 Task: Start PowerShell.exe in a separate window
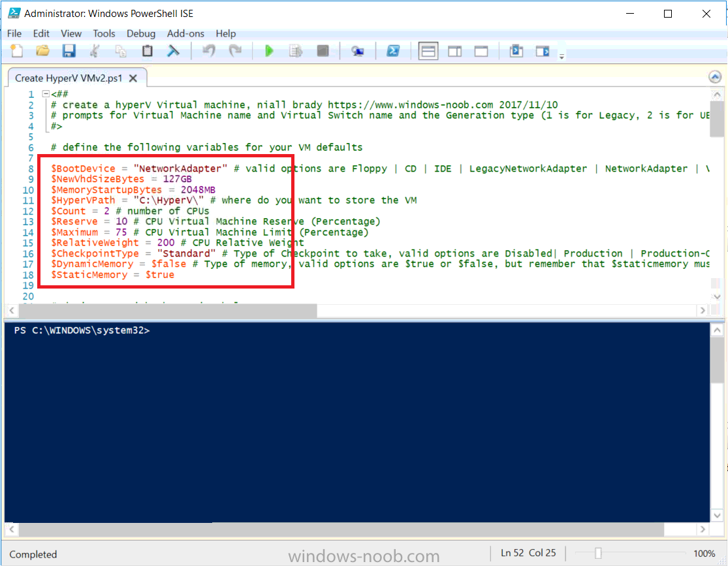393,51
